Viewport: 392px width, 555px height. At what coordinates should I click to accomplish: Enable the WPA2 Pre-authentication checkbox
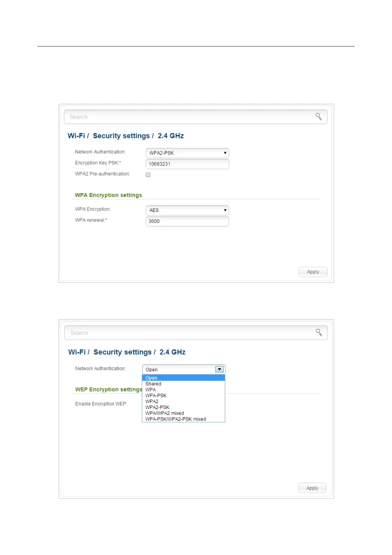pyautogui.click(x=148, y=175)
